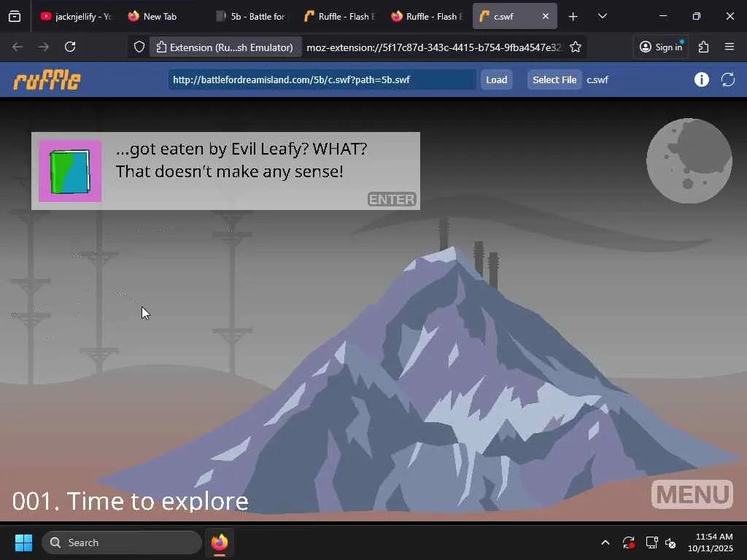Switch to the first Ruffle - Flash tab
The image size is (747, 560).
340,16
